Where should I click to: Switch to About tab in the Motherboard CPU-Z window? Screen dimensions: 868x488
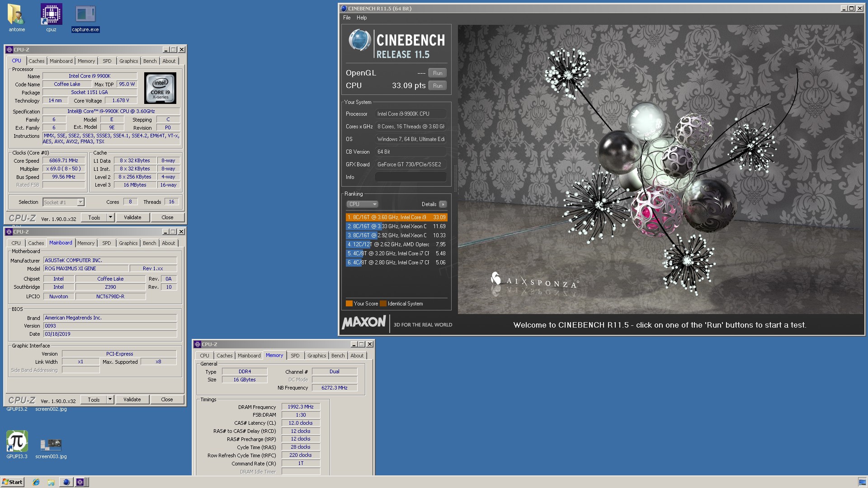169,243
